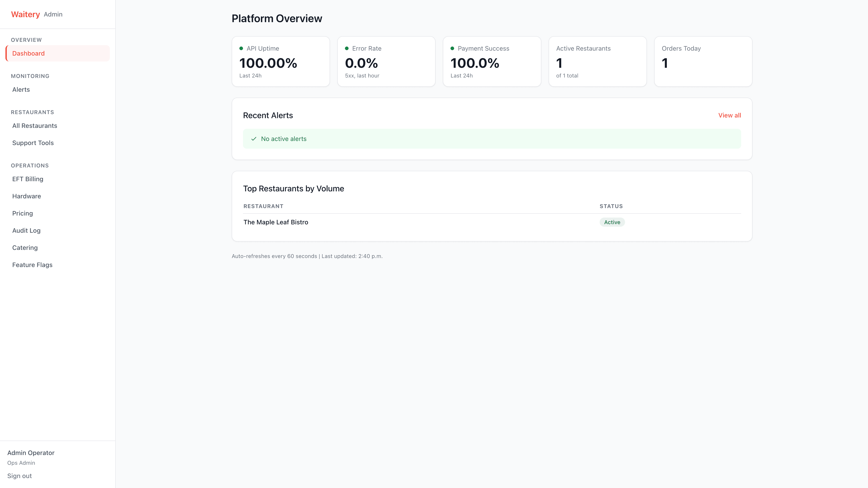Click the Recent Alerts heading
The width and height of the screenshot is (868, 488).
268,115
